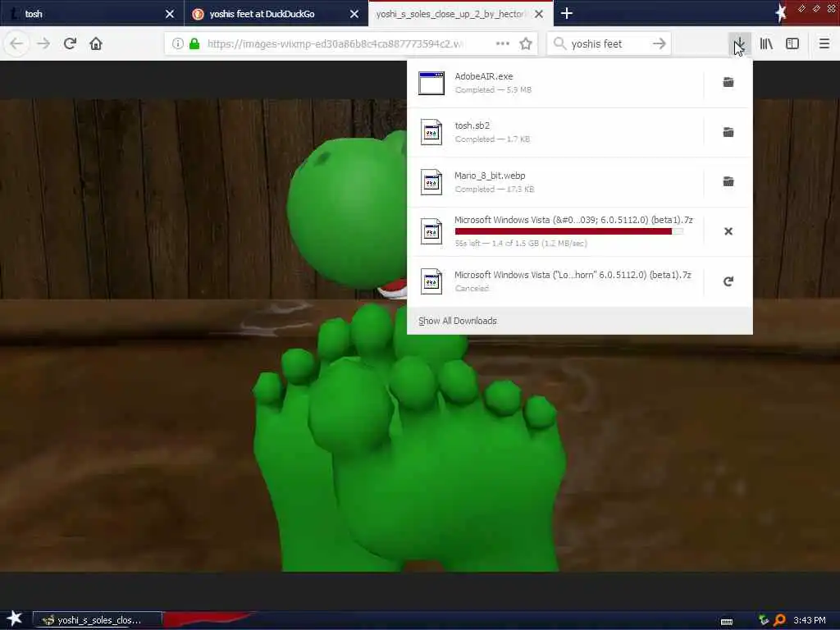Submit the search with the arrow

click(660, 44)
